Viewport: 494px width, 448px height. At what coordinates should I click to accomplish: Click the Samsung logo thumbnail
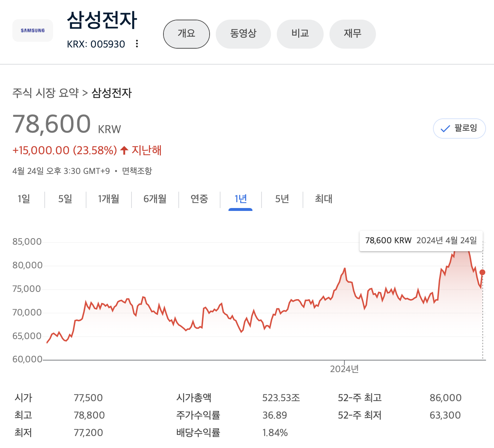33,30
